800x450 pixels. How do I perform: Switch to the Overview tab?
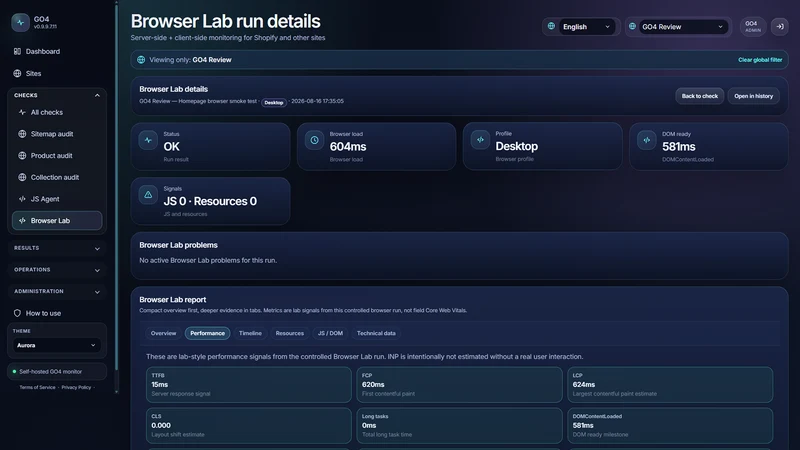(163, 333)
